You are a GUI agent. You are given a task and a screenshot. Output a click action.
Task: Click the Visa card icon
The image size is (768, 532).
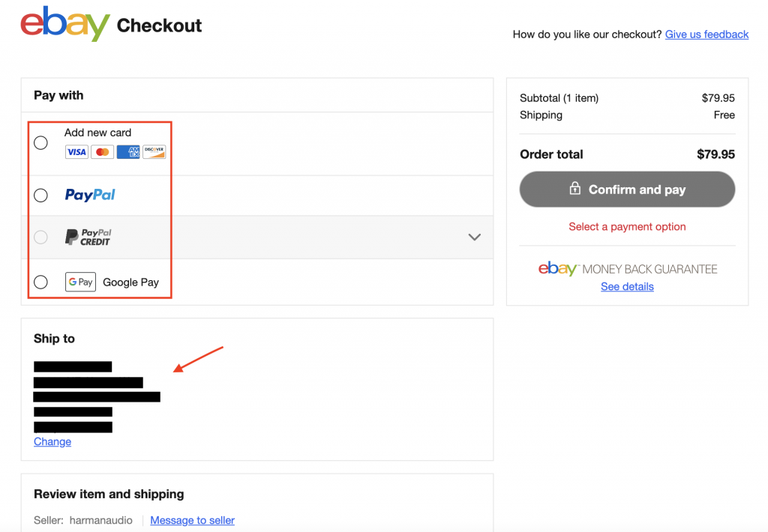tap(76, 152)
